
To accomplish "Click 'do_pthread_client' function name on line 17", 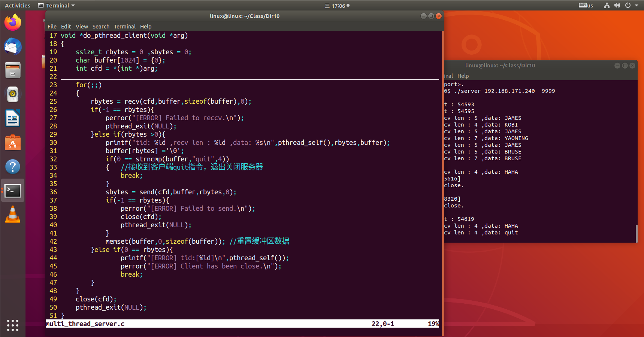I will pos(115,36).
